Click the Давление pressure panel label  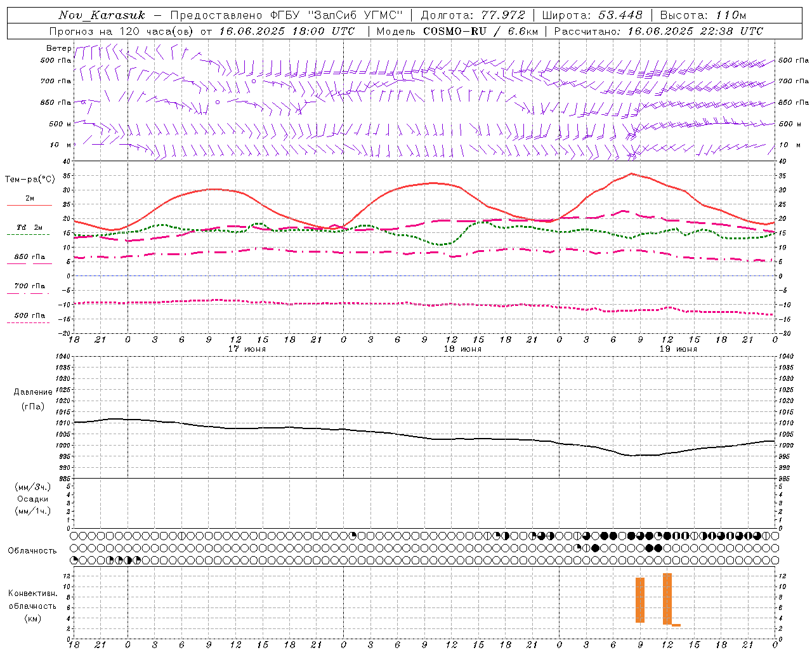click(x=33, y=392)
